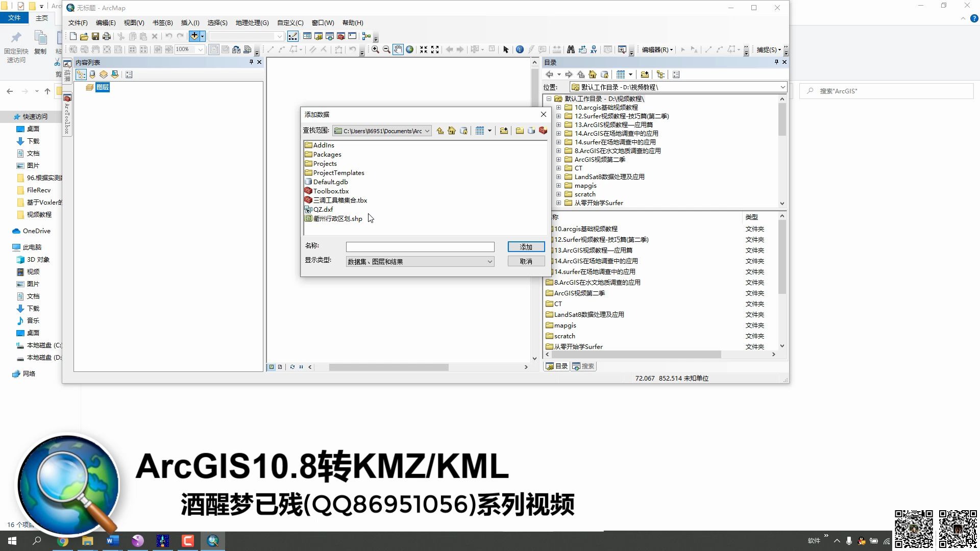980x551 pixels.
Task: Open the 地理处理(G) menu
Action: click(x=252, y=22)
